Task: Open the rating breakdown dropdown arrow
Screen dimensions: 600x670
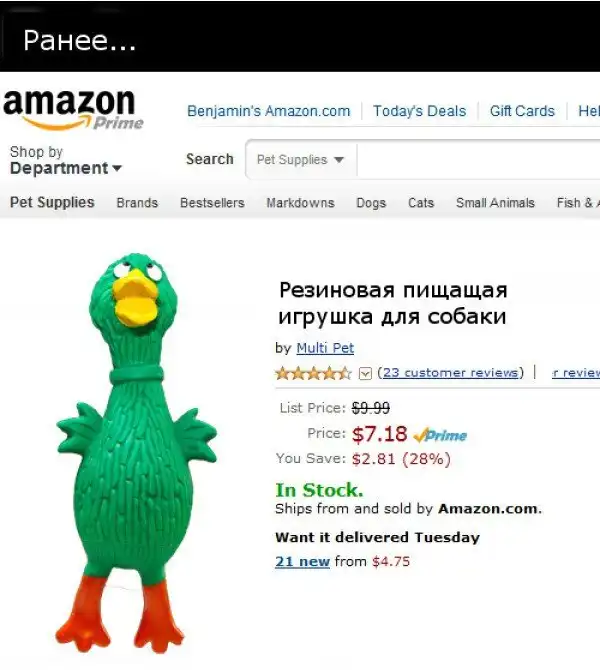Action: click(365, 374)
